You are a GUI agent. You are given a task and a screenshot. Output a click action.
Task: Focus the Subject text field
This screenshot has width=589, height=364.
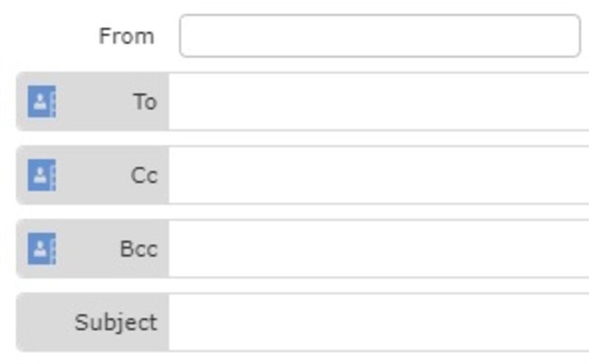click(379, 322)
